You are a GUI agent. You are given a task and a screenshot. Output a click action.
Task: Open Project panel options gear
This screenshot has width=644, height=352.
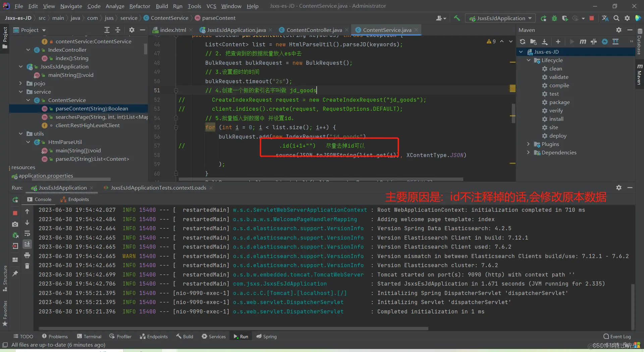tap(132, 30)
